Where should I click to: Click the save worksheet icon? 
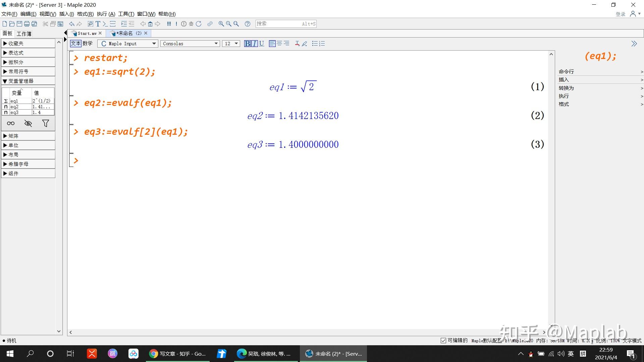tap(19, 24)
